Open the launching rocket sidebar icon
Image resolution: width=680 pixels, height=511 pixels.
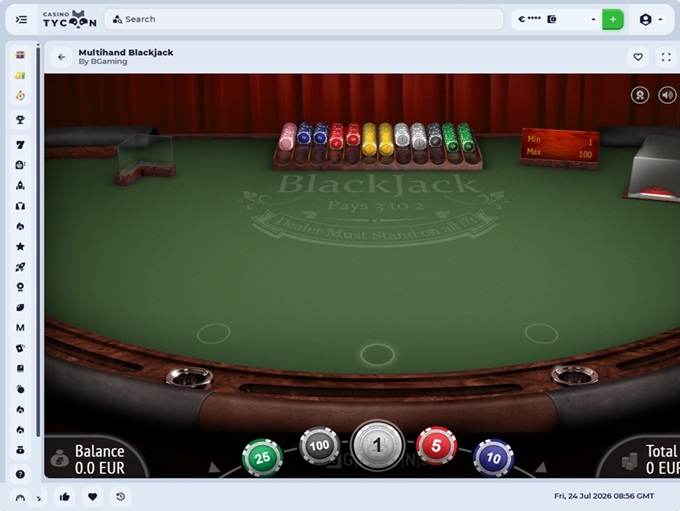click(x=20, y=267)
